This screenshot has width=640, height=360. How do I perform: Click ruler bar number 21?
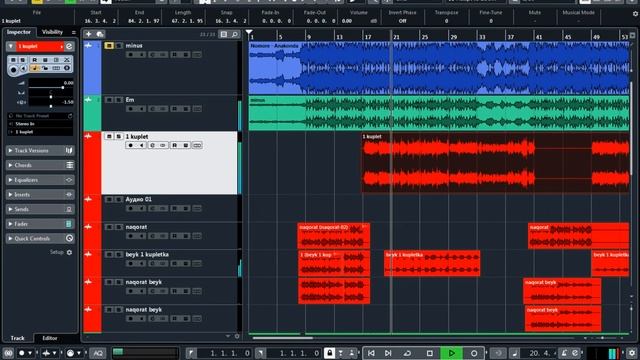pyautogui.click(x=396, y=37)
